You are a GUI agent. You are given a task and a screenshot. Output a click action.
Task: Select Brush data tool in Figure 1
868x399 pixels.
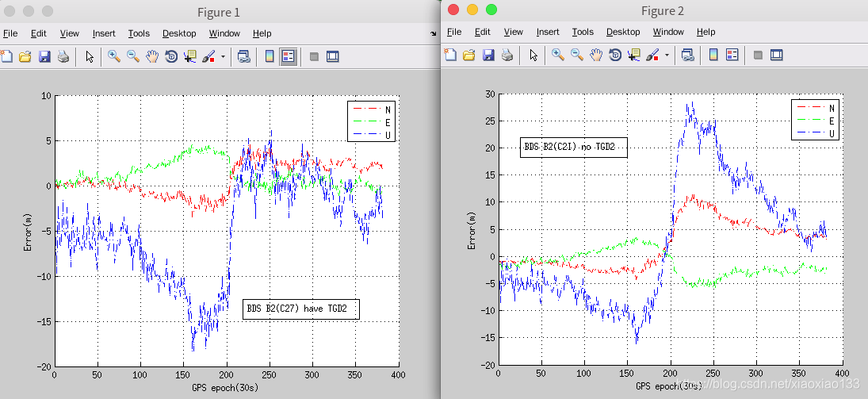208,56
